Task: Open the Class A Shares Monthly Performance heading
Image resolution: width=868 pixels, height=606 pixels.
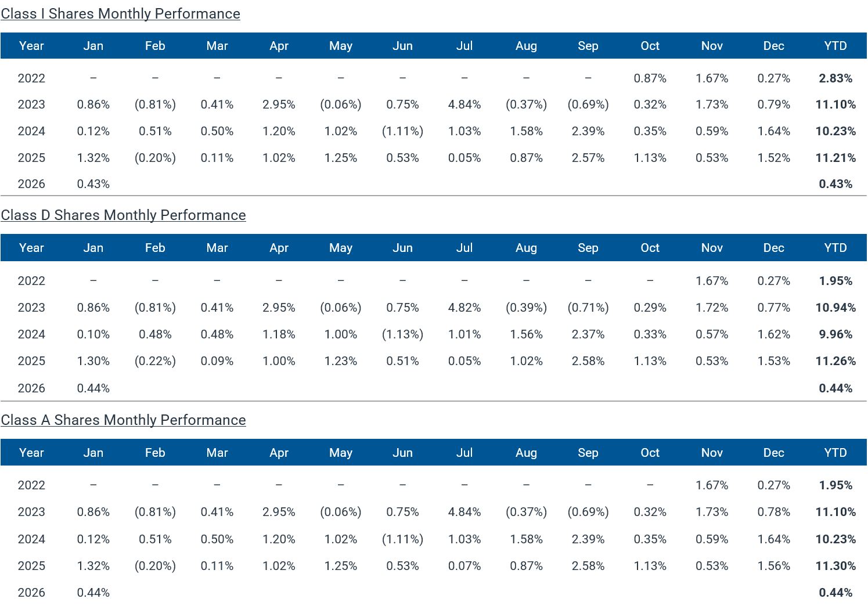Action: pyautogui.click(x=123, y=420)
